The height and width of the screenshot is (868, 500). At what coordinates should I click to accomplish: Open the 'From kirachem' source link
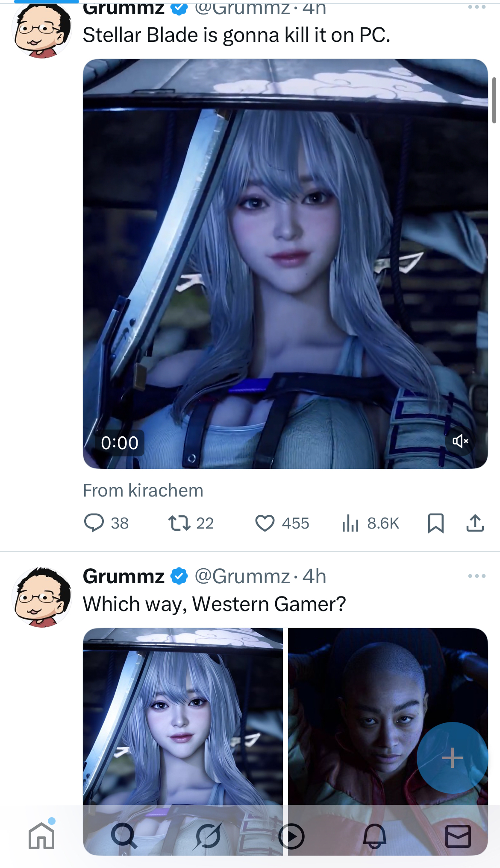(143, 491)
